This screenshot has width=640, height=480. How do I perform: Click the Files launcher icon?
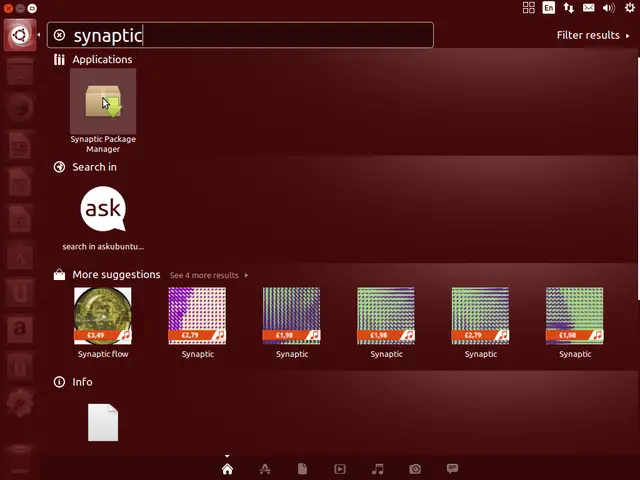coord(20,71)
